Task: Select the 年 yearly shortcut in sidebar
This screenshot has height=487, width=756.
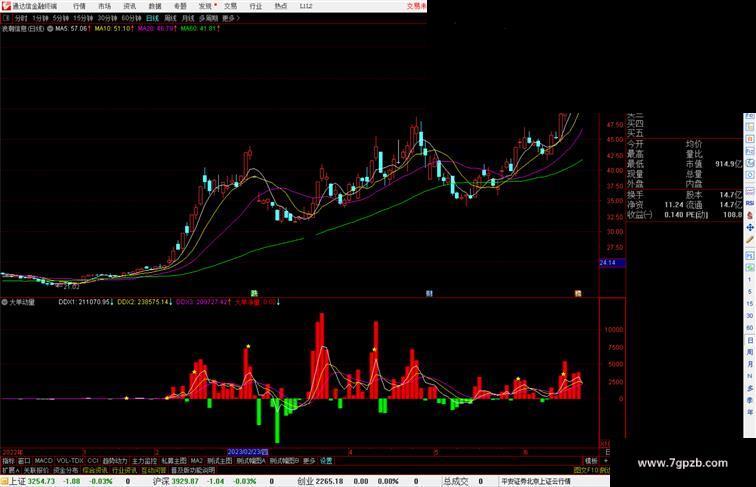Action: tap(750, 412)
